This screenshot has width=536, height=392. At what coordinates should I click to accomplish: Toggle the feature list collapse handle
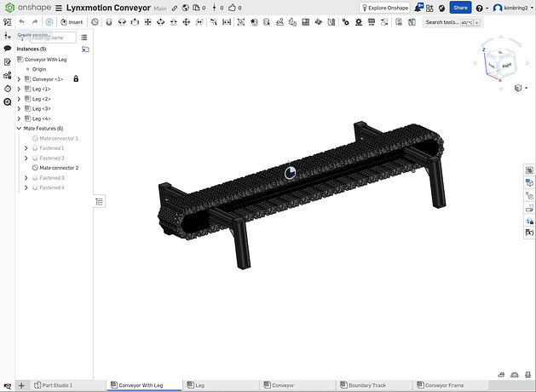coord(99,202)
